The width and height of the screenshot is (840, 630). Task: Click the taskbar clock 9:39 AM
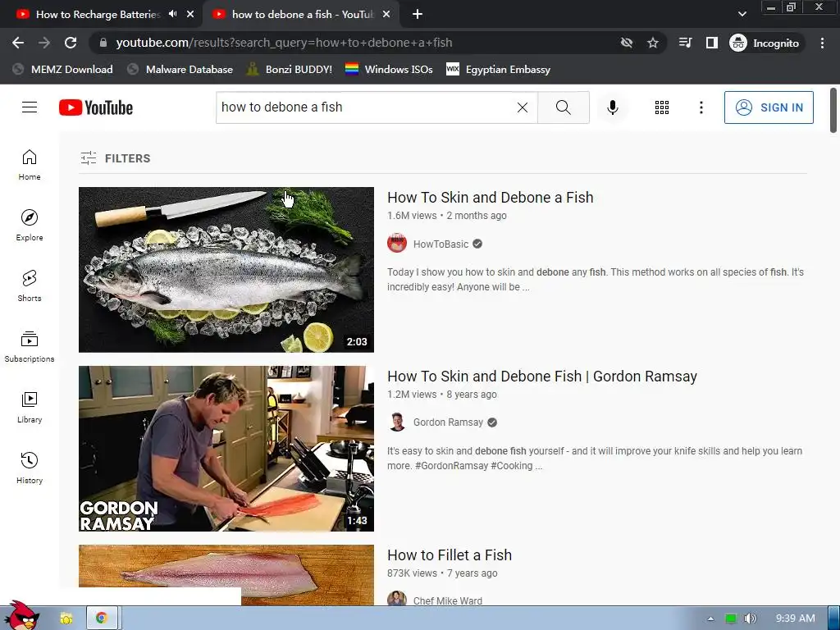coord(795,619)
